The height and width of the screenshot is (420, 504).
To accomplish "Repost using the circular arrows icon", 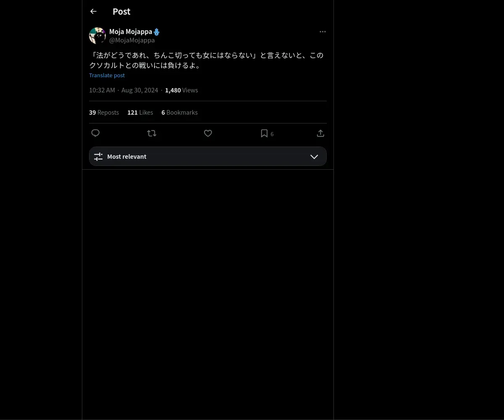I will [x=152, y=133].
